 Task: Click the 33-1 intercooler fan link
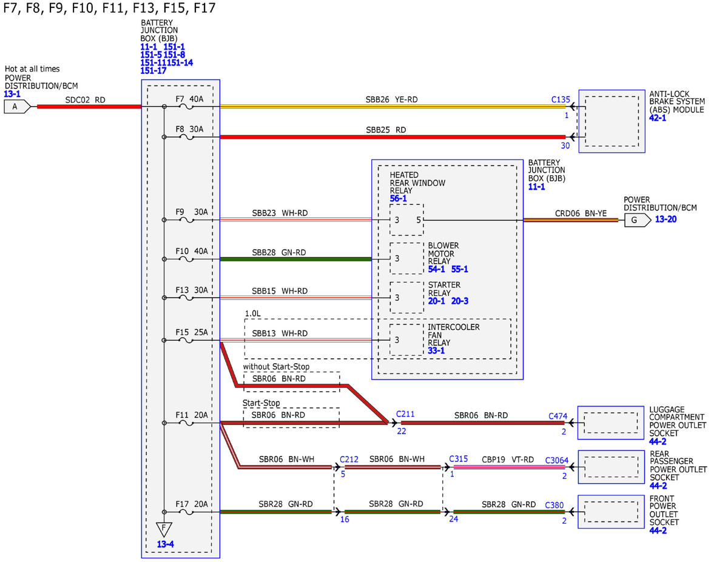pos(436,350)
